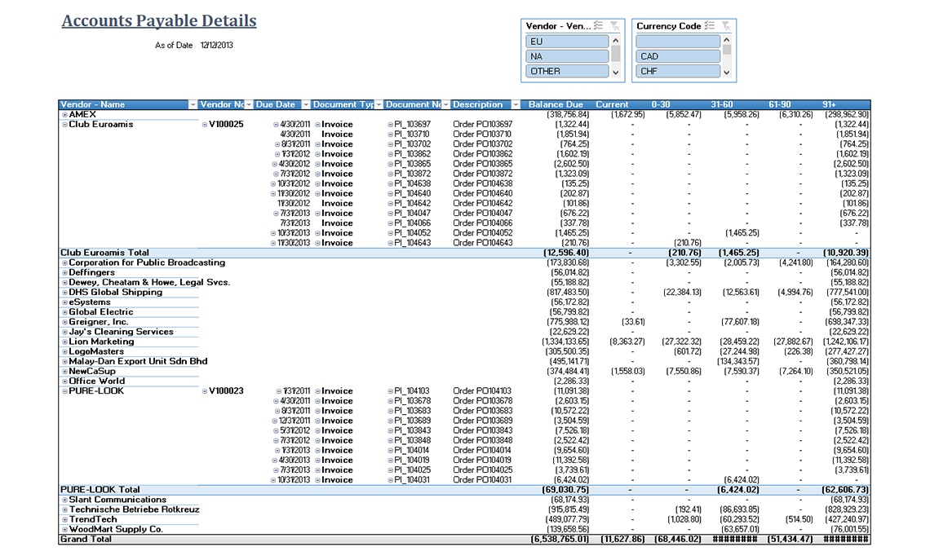Open the Document No filter dropdown
930x560 pixels.
[x=445, y=105]
